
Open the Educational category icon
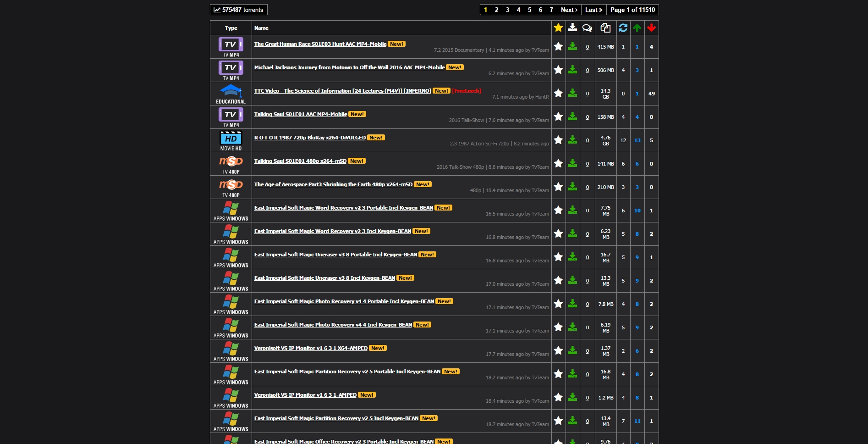(231, 91)
